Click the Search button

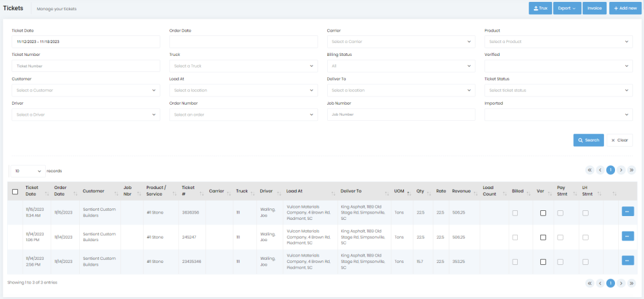588,140
